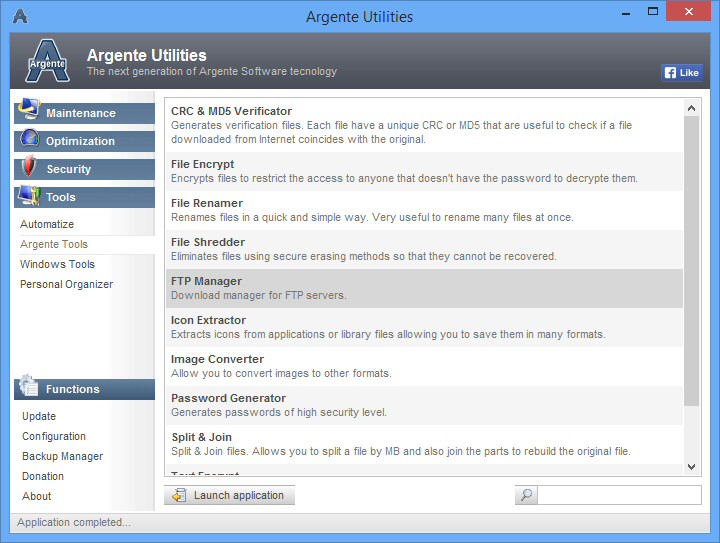Click the Maintenance computer icon
This screenshot has height=543, width=720.
click(x=28, y=110)
